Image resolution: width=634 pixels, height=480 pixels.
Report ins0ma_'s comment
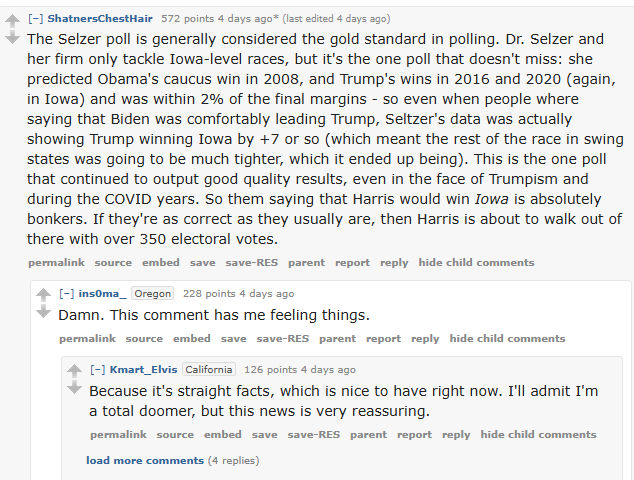pyautogui.click(x=383, y=339)
